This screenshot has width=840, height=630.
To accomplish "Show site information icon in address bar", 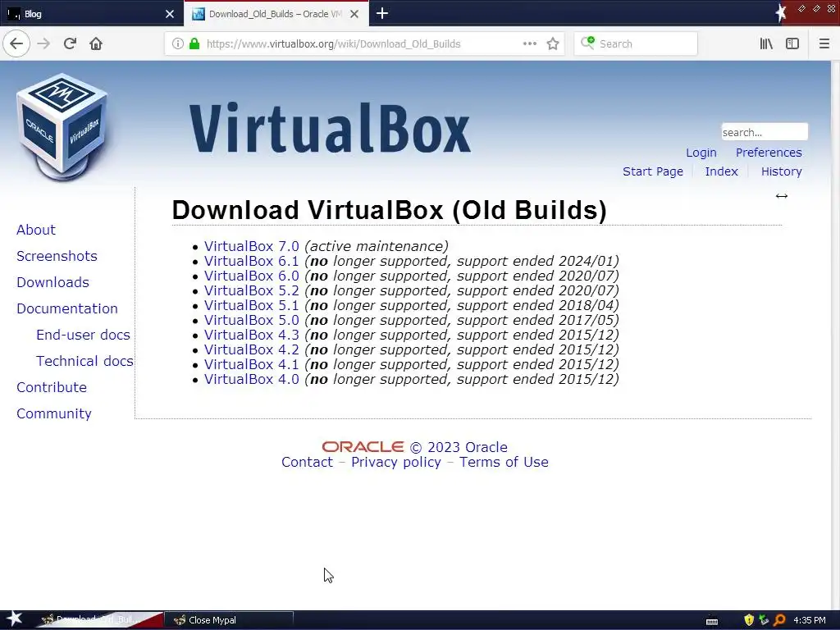I will click(x=178, y=43).
